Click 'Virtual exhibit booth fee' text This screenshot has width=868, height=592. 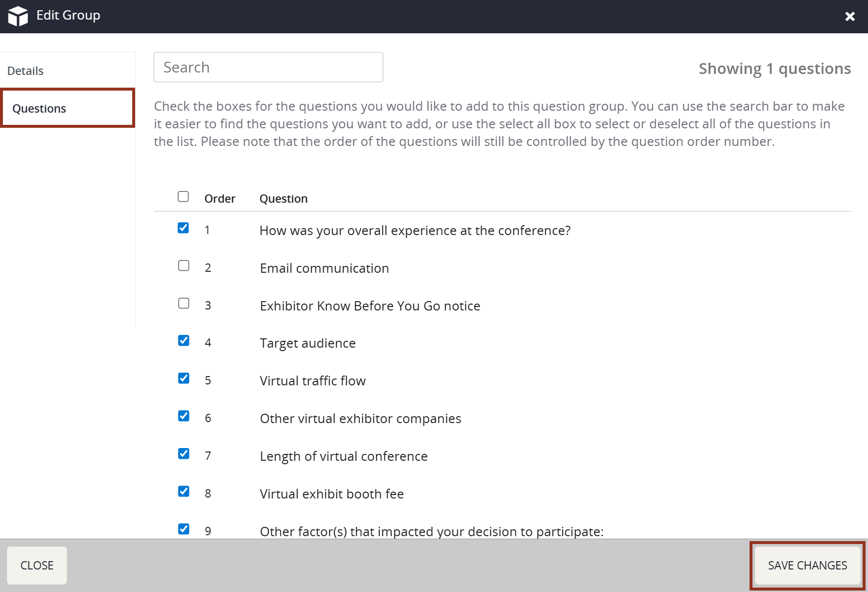click(x=332, y=494)
